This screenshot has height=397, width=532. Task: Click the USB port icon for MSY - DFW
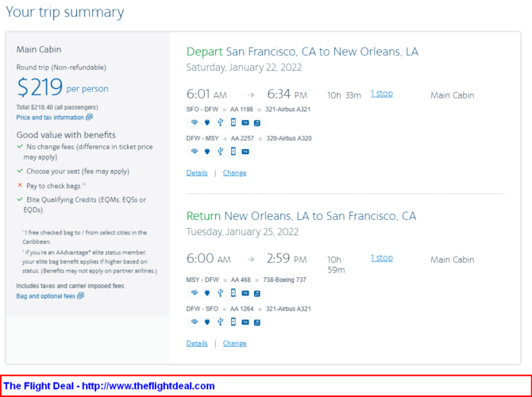click(220, 293)
